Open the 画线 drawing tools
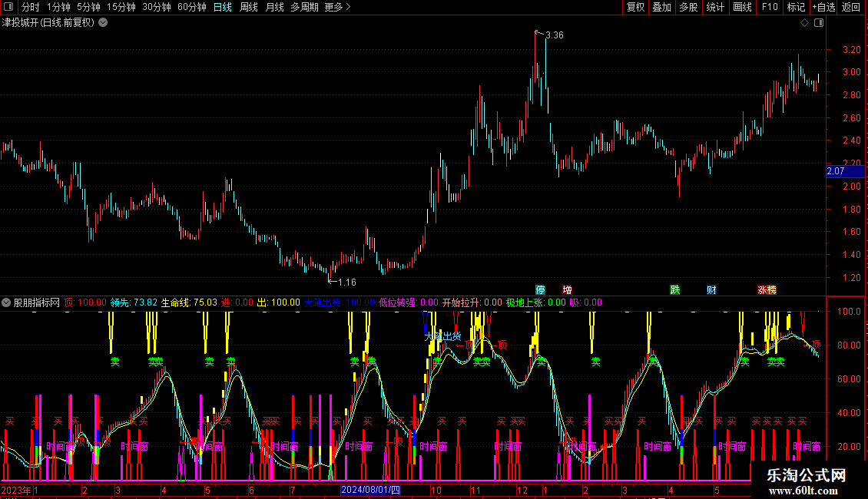Image resolution: width=868 pixels, height=499 pixels. (742, 7)
